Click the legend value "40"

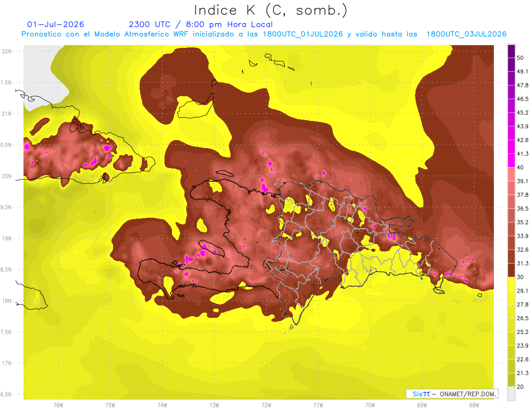pyautogui.click(x=520, y=167)
